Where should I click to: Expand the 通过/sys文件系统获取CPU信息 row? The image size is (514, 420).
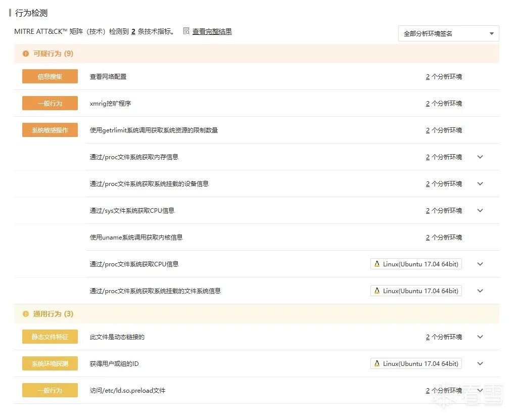(480, 211)
